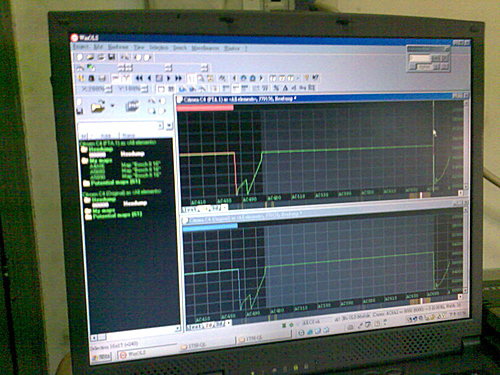Click the save floppy disk toolbar icon
The image size is (500, 375).
click(x=112, y=57)
